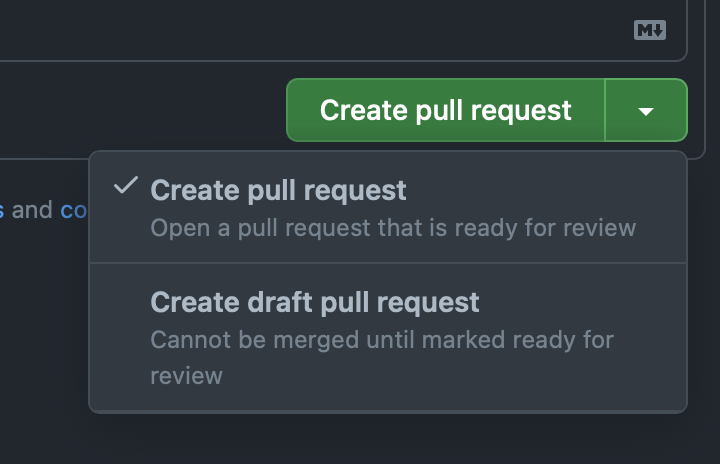Click the checkmark beside Create pull request option

point(126,185)
